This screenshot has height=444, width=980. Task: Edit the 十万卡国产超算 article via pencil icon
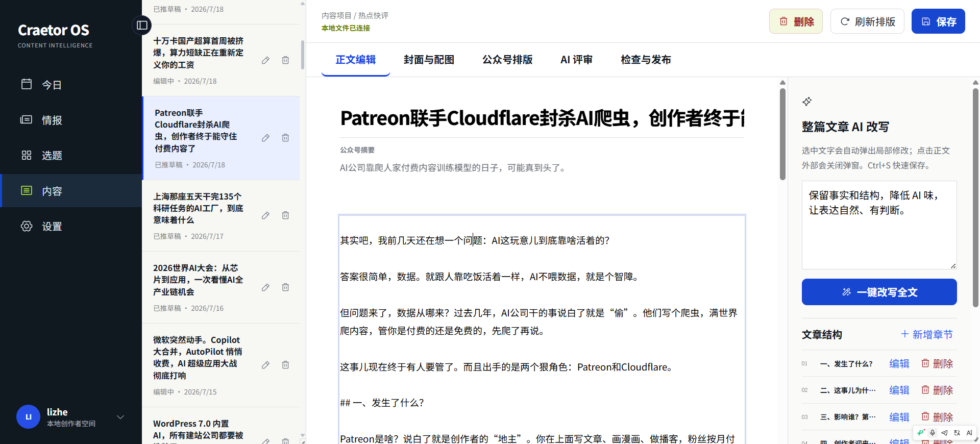(x=265, y=60)
